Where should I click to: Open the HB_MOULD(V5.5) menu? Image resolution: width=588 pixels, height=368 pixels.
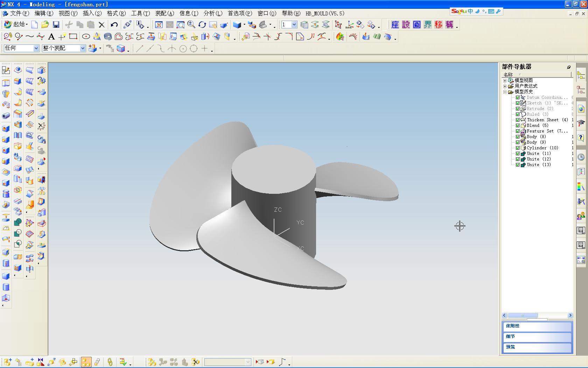coord(325,13)
